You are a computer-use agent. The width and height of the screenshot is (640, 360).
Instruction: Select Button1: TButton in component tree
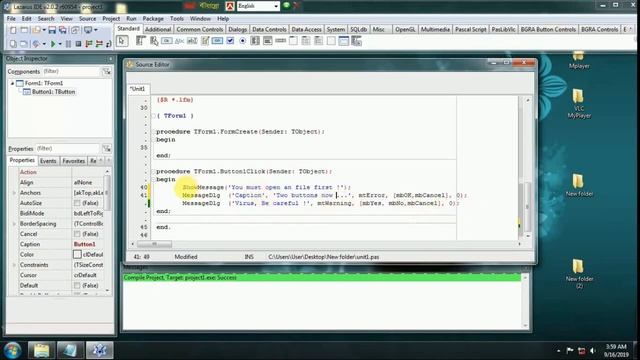(53, 92)
